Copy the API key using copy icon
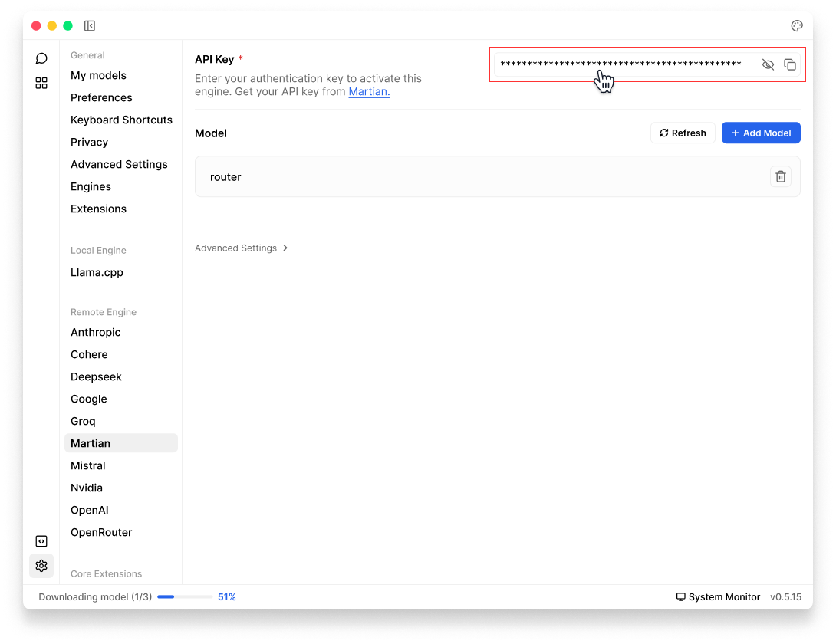Image resolution: width=836 pixels, height=644 pixels. [790, 65]
